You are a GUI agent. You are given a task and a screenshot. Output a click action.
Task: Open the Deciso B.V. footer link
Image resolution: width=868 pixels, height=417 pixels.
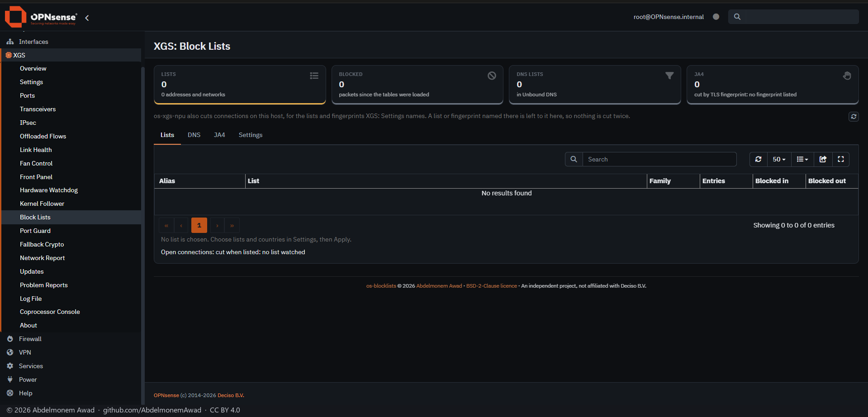[231, 395]
